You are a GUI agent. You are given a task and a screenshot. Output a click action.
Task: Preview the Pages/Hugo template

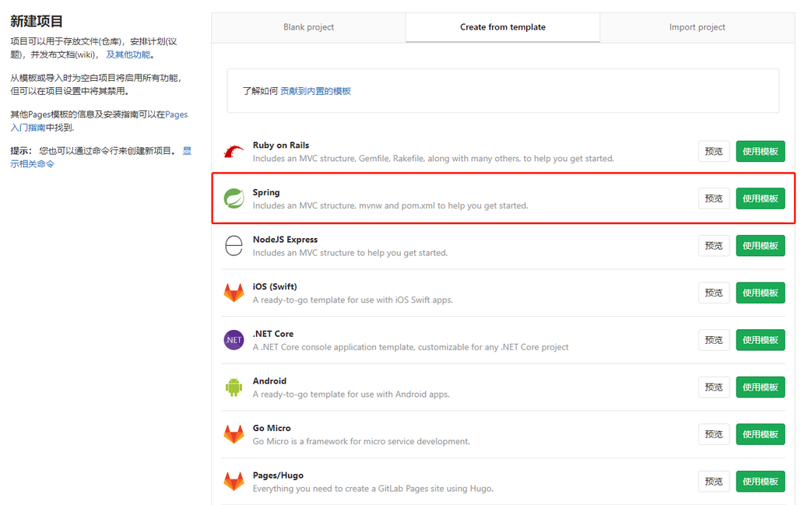(714, 481)
